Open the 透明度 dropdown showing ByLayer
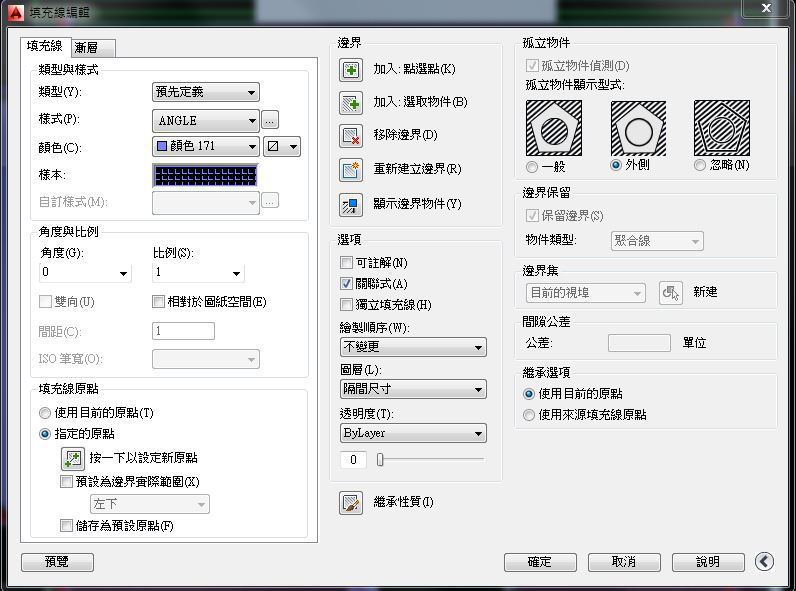Viewport: 796px width, 591px height. (413, 433)
